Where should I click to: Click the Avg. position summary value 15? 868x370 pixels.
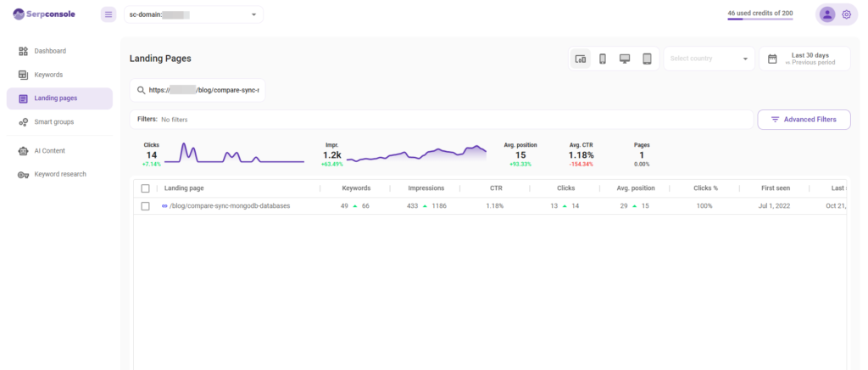click(x=520, y=155)
